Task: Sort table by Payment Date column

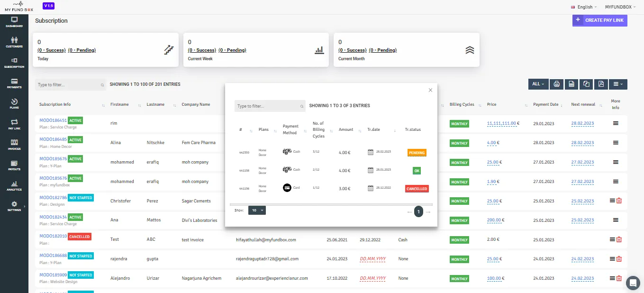Action: 547,105
